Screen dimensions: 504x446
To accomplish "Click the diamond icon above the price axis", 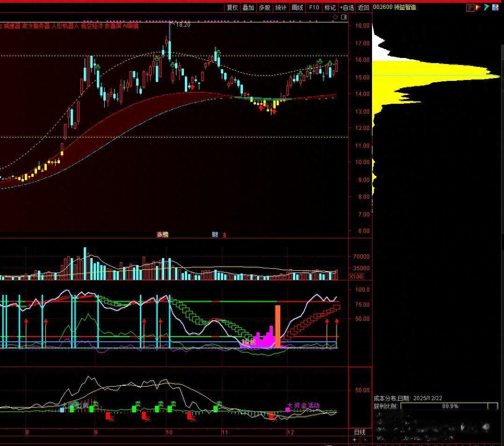I will 335,17.
